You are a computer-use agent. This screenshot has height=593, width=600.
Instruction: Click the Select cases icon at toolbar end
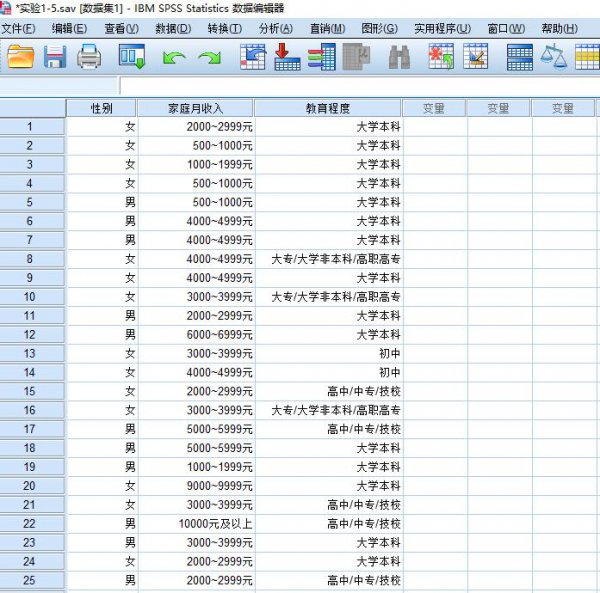coord(587,57)
